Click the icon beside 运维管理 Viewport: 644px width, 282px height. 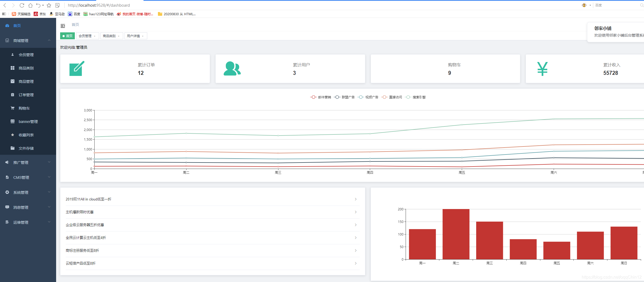tap(7, 222)
